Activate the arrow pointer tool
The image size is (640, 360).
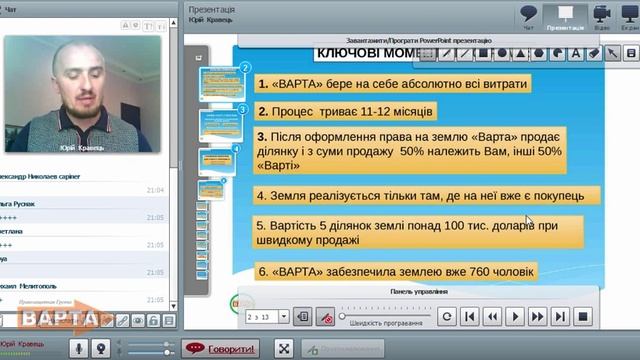(x=613, y=53)
